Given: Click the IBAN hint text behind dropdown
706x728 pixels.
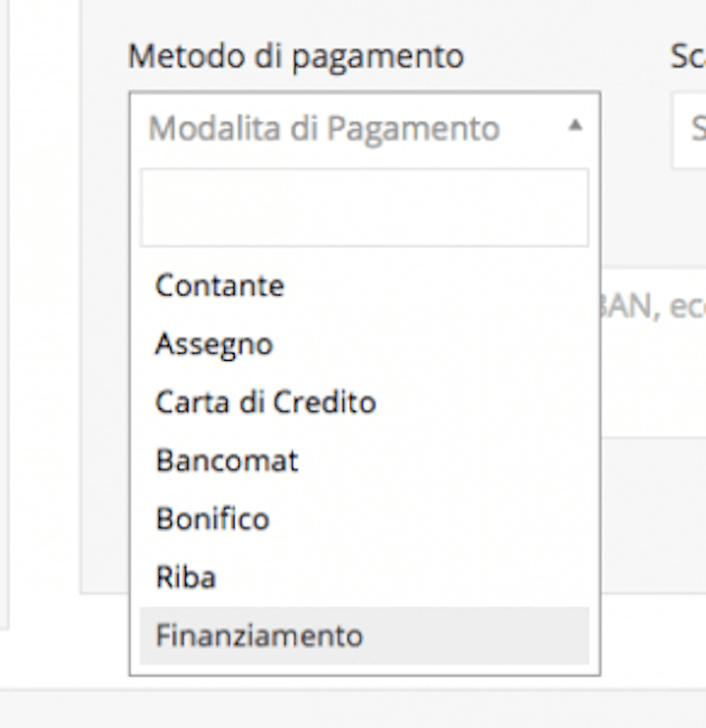Looking at the screenshot, I should pos(651,308).
